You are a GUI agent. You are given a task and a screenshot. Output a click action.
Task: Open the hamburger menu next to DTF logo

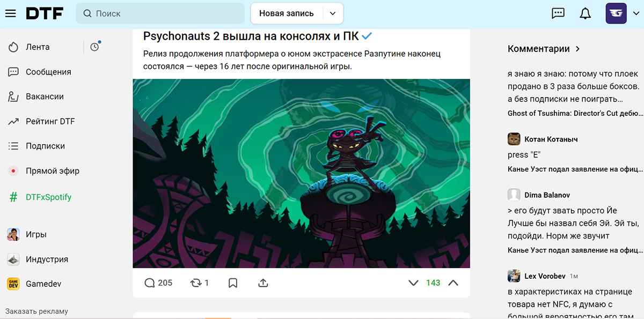(x=11, y=13)
